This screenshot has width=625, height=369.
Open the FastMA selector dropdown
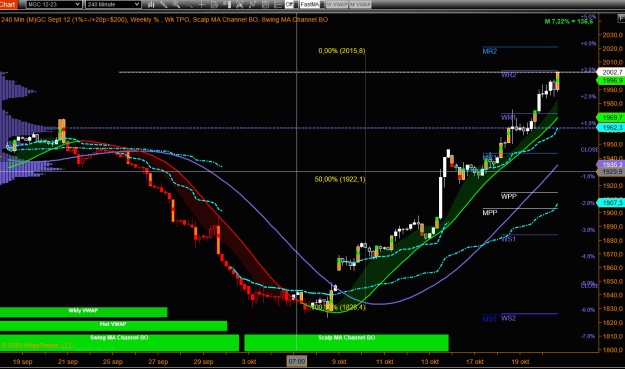[312, 4]
